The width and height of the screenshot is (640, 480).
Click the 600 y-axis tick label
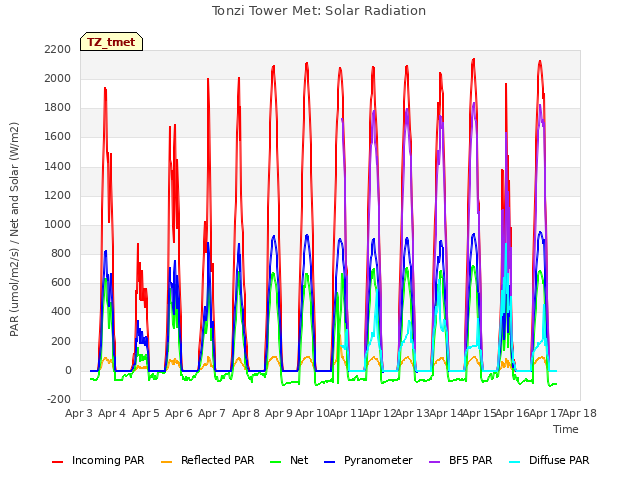pyautogui.click(x=61, y=283)
